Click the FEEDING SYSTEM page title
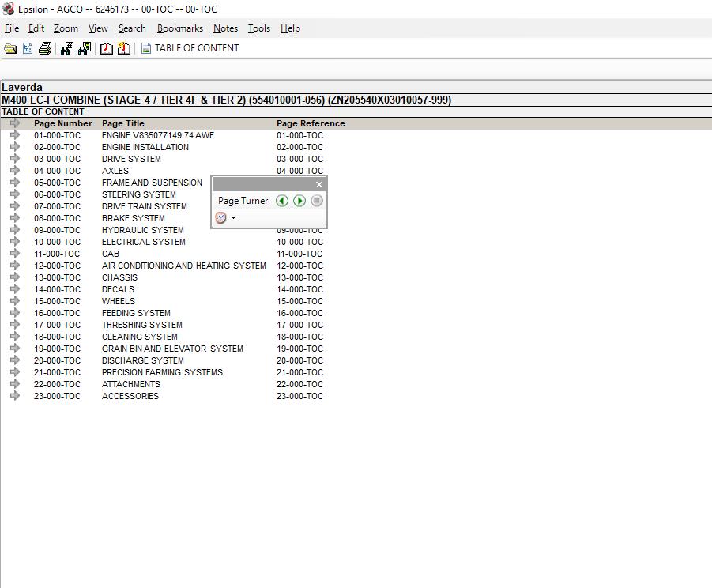Image resolution: width=712 pixels, height=588 pixels. pos(136,313)
